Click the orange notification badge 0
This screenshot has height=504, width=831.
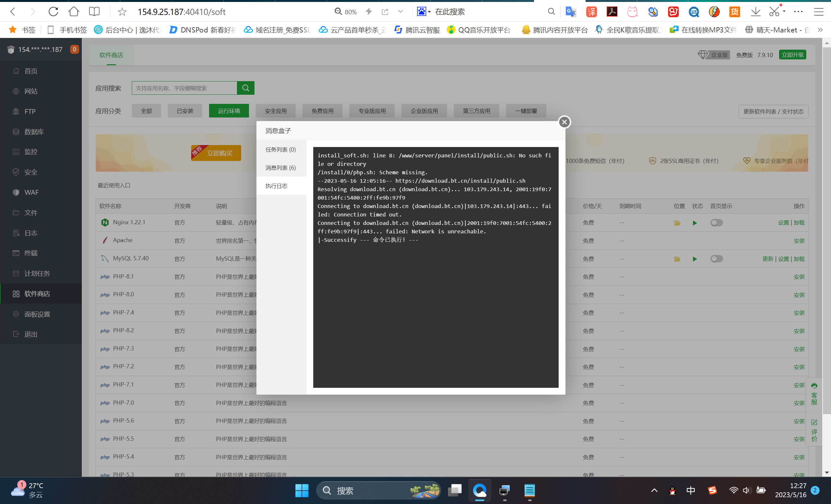74,49
